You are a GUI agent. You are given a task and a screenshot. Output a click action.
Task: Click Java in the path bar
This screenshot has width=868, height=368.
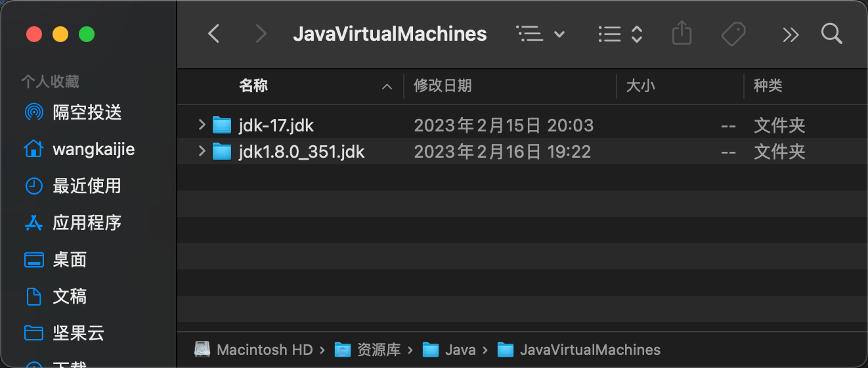(x=460, y=350)
